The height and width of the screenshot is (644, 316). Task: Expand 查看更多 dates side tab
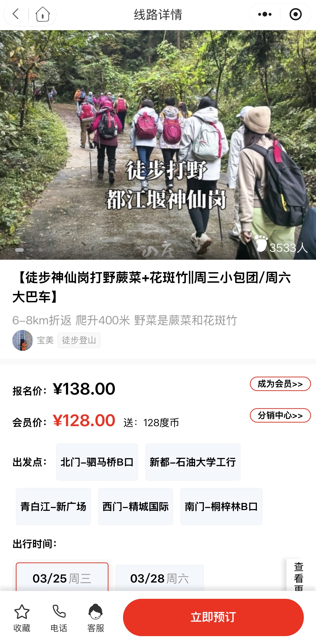coord(299,575)
